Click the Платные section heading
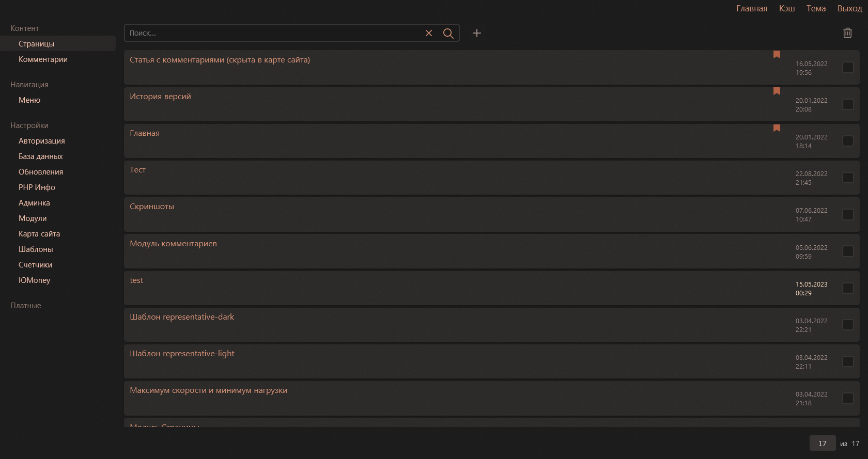The height and width of the screenshot is (459, 868). pyautogui.click(x=26, y=306)
